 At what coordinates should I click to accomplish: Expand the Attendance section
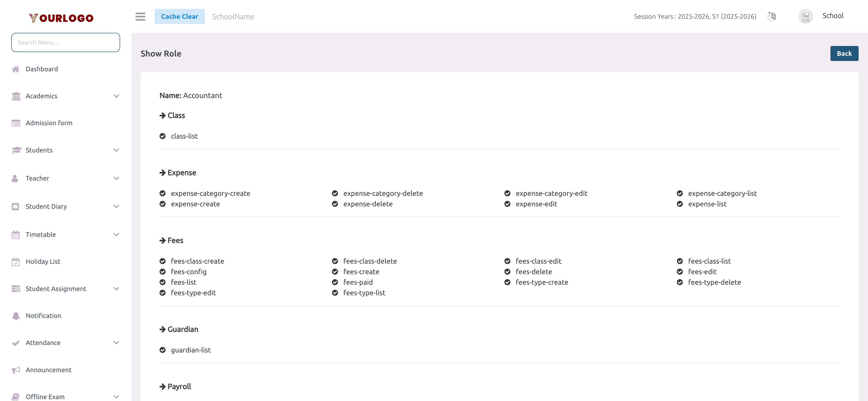(x=116, y=342)
